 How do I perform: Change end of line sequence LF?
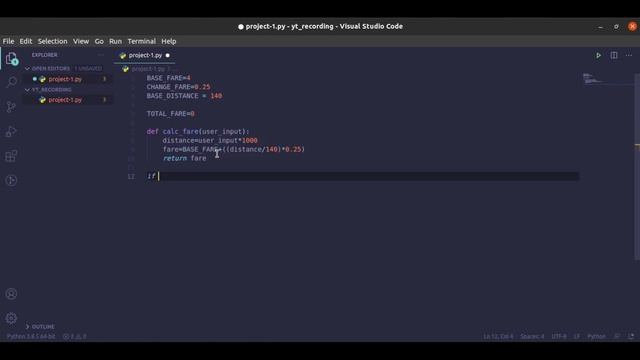[x=577, y=336]
